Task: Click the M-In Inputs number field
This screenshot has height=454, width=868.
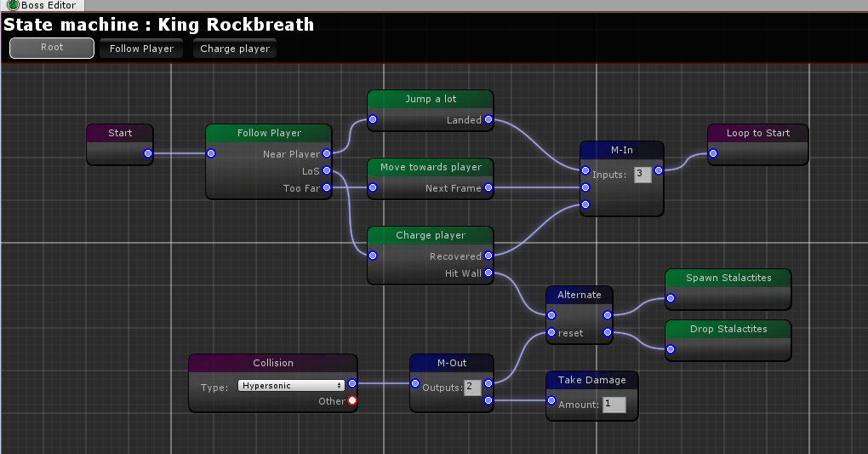Action: (642, 175)
